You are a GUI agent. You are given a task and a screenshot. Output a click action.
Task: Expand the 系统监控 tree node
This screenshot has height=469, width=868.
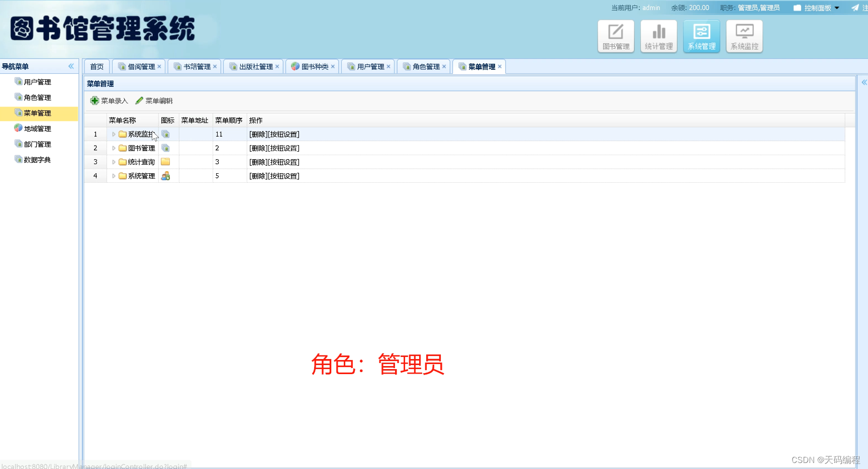click(x=114, y=134)
